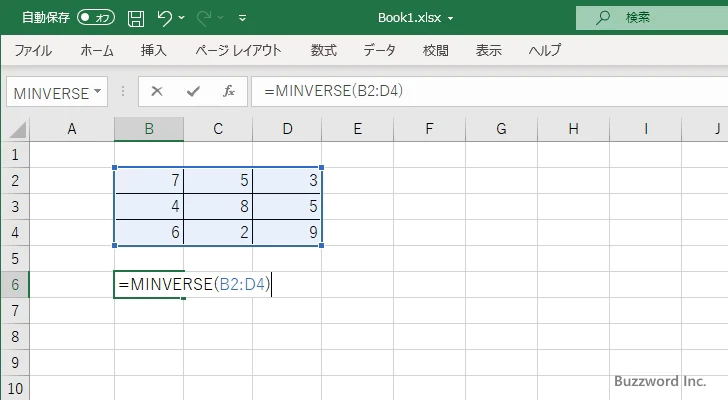Switch to the 挿入 tab

coord(154,50)
